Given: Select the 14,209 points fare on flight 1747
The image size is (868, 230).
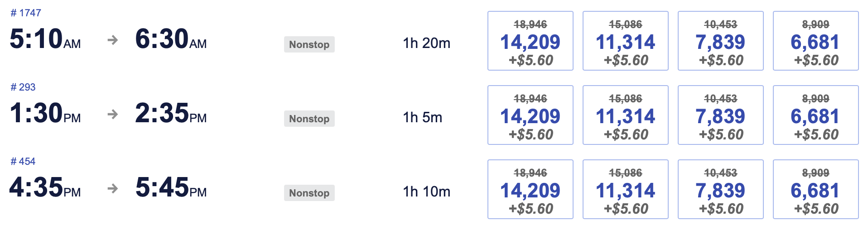Looking at the screenshot, I should 530,41.
